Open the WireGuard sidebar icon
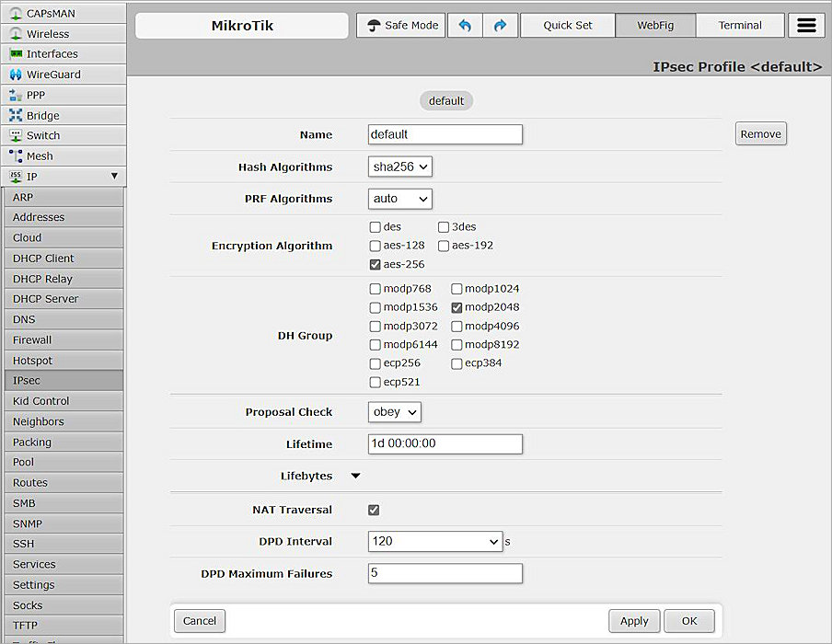The height and width of the screenshot is (644, 832). 16,75
